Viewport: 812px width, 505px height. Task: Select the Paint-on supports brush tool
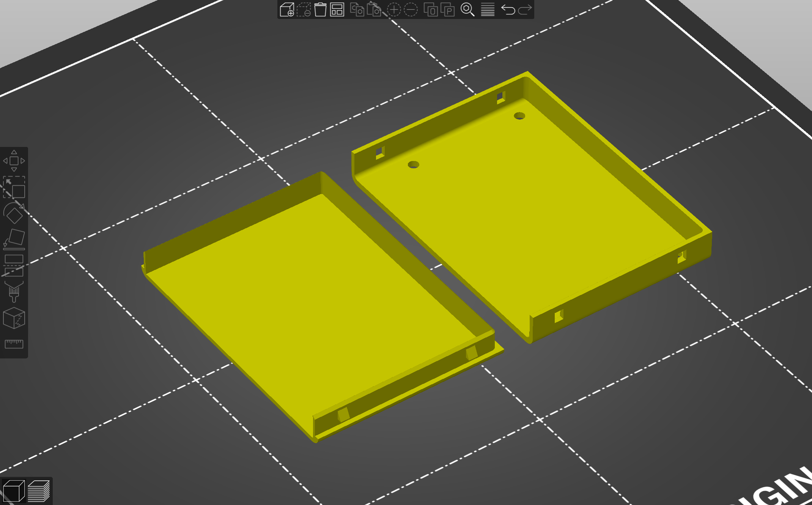click(x=14, y=292)
